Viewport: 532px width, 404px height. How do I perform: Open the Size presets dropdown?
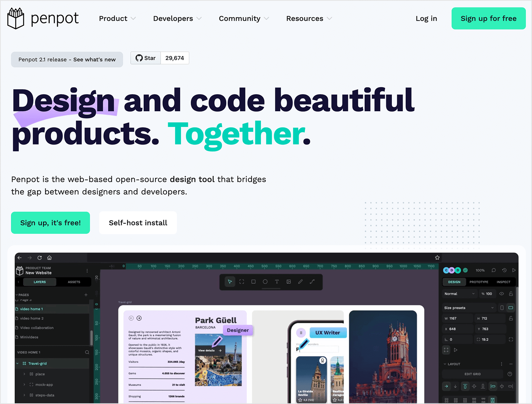coord(469,308)
